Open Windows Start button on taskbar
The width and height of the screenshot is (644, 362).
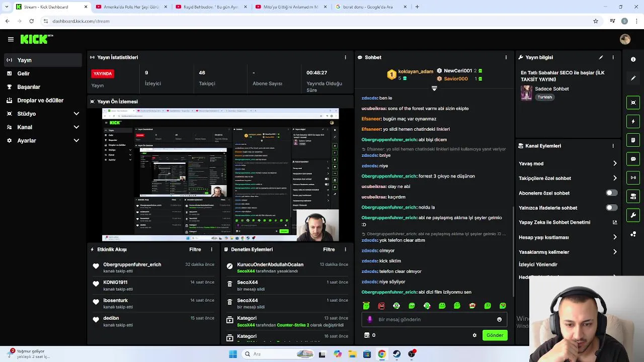coord(232,354)
